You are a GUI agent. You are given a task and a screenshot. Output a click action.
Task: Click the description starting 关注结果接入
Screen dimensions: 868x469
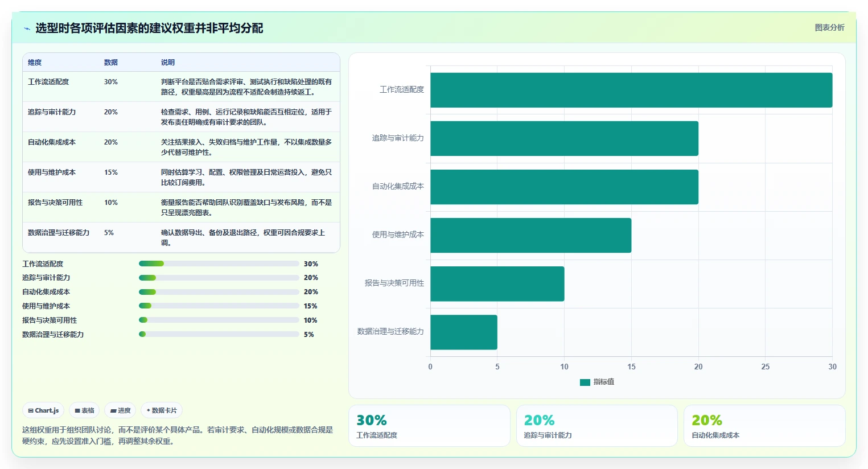point(246,147)
